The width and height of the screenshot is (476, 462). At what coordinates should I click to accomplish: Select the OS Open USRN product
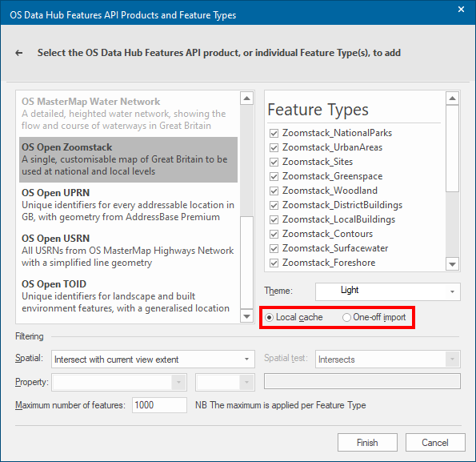pyautogui.click(x=129, y=251)
